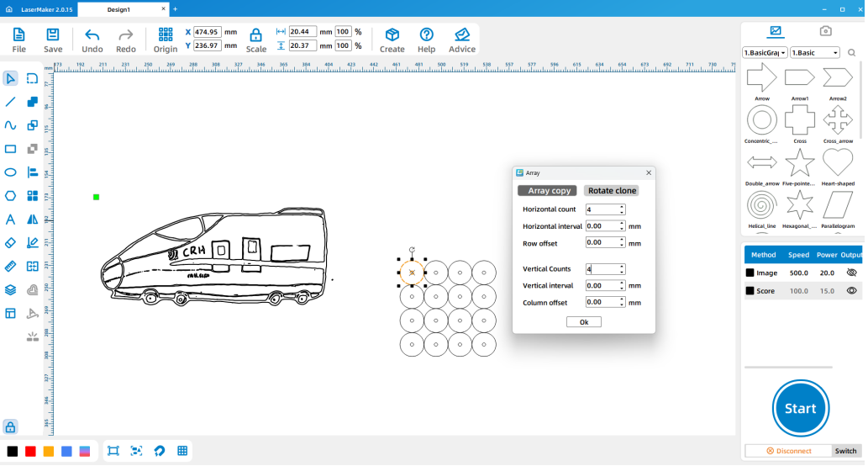Image resolution: width=868 pixels, height=466 pixels.
Task: Select the Text tool in left toolbar
Action: [x=11, y=220]
